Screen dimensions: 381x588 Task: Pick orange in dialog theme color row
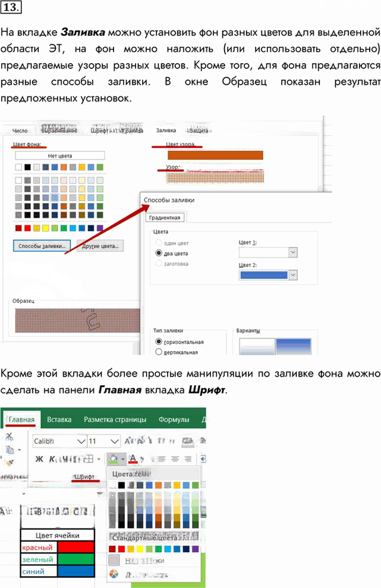coord(64,167)
